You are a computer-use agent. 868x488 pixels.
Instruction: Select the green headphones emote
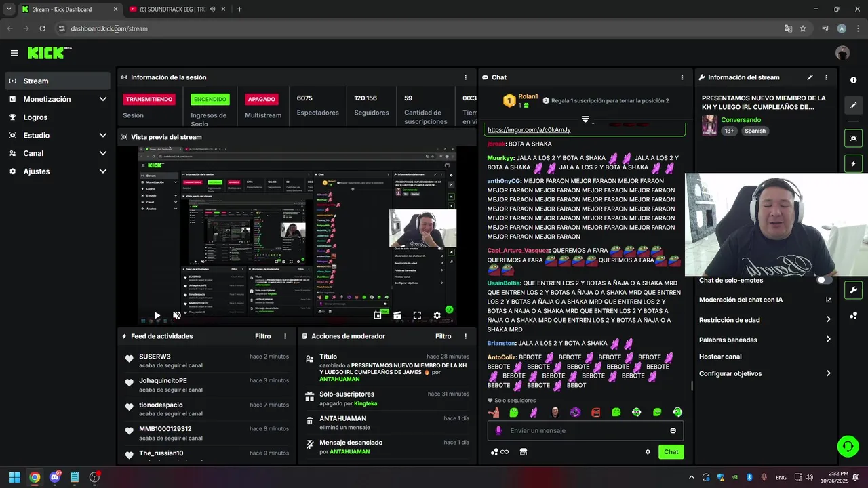(x=677, y=412)
